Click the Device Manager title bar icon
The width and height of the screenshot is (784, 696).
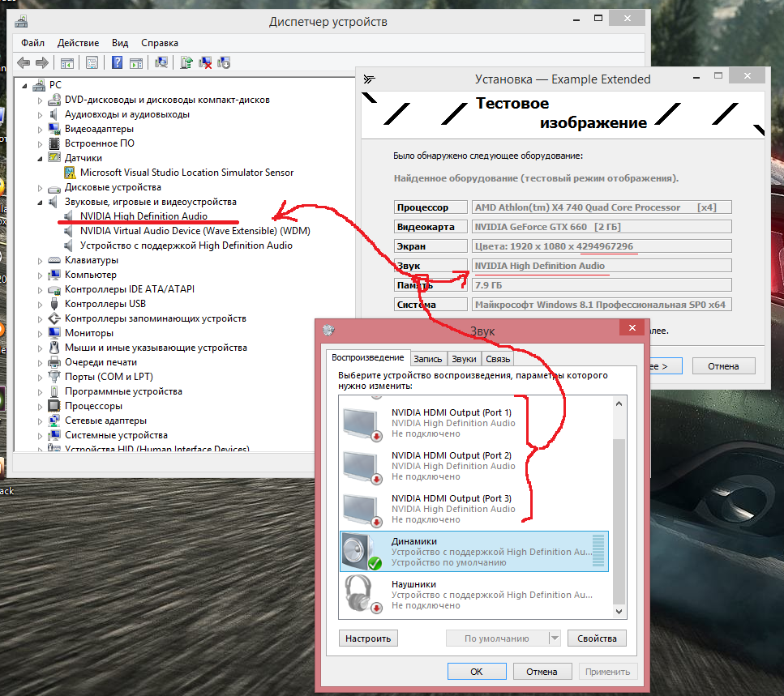click(x=21, y=22)
